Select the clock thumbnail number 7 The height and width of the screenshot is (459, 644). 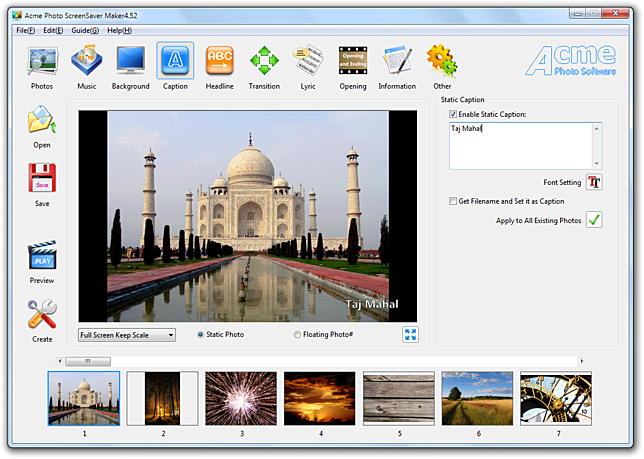tap(556, 398)
